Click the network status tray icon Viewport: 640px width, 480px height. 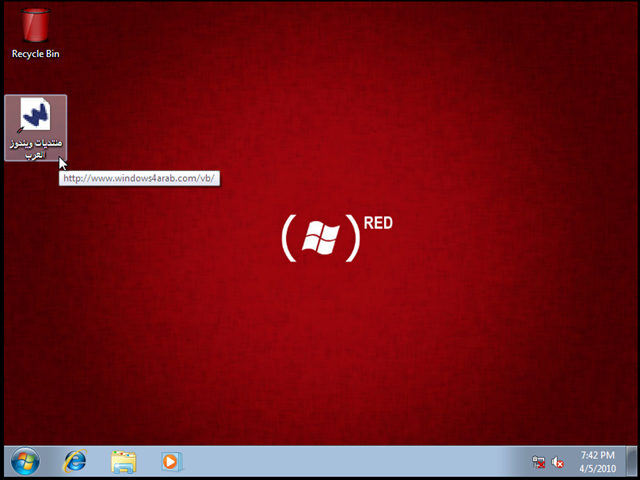click(x=539, y=462)
